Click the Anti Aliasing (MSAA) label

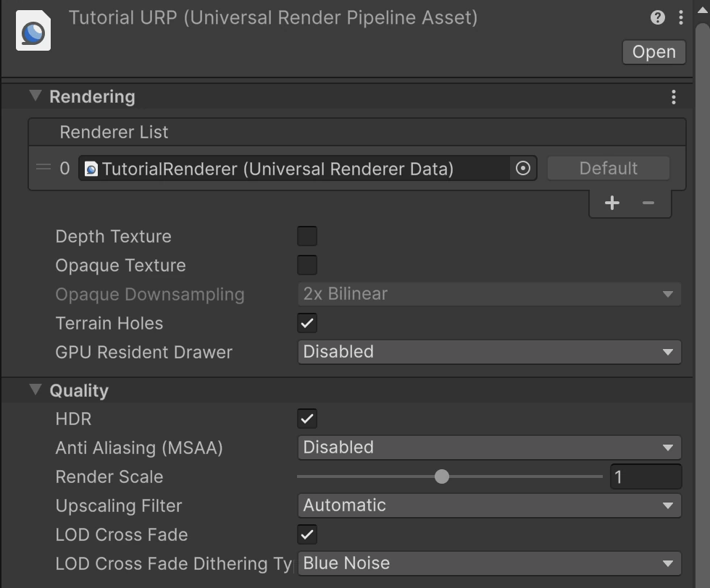click(139, 448)
